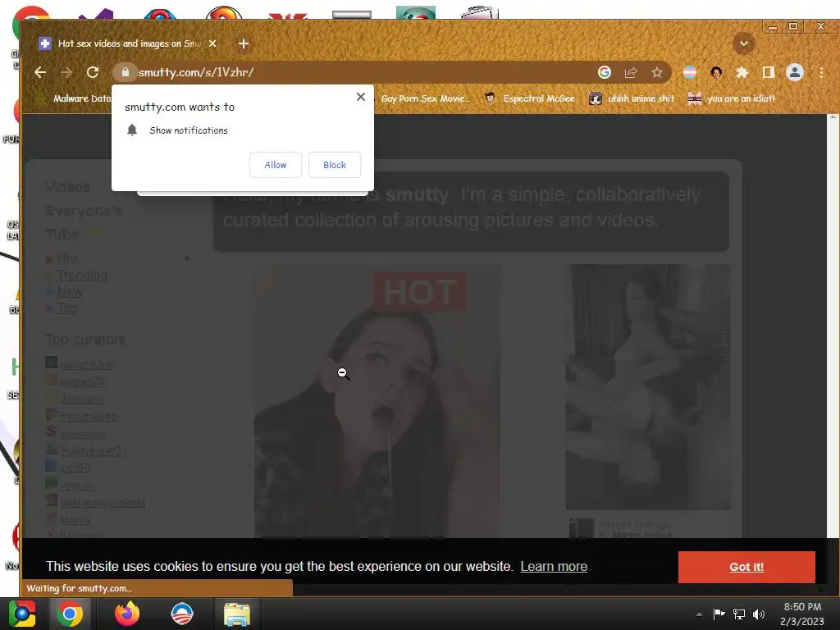The image size is (840, 630).
Task: Select Trending in the page sidebar
Action: click(x=82, y=276)
